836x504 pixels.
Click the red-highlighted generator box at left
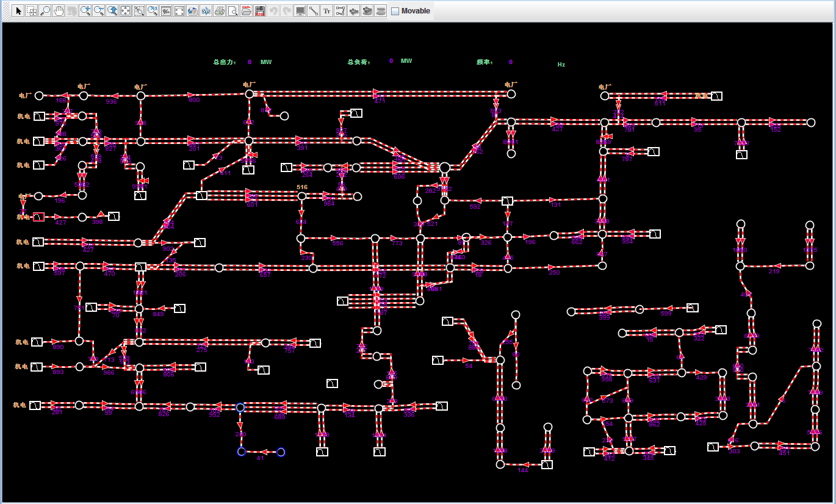(39, 217)
